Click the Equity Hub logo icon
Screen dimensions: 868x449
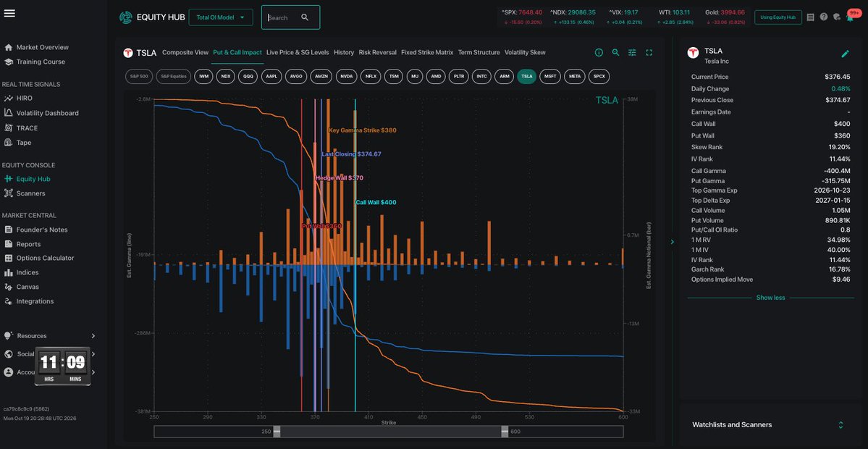click(x=126, y=17)
